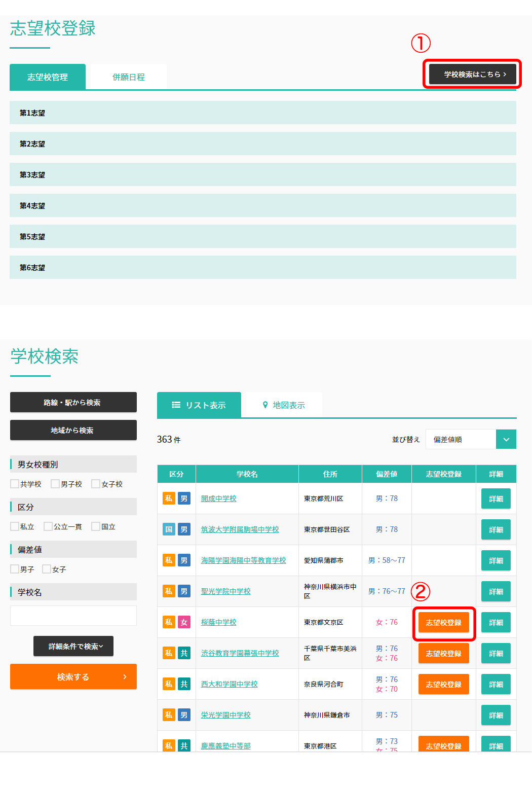Switch to the 併願日程 tab

128,77
